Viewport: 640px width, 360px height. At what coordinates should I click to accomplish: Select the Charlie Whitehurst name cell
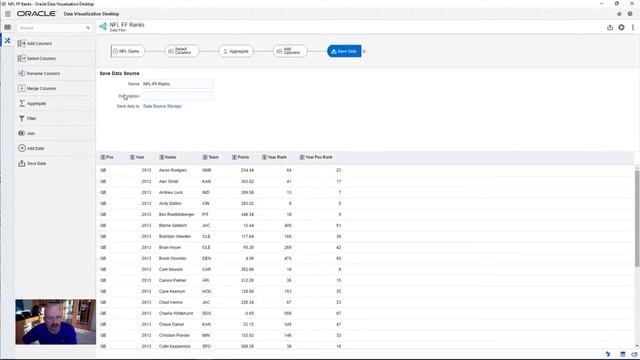coord(176,313)
